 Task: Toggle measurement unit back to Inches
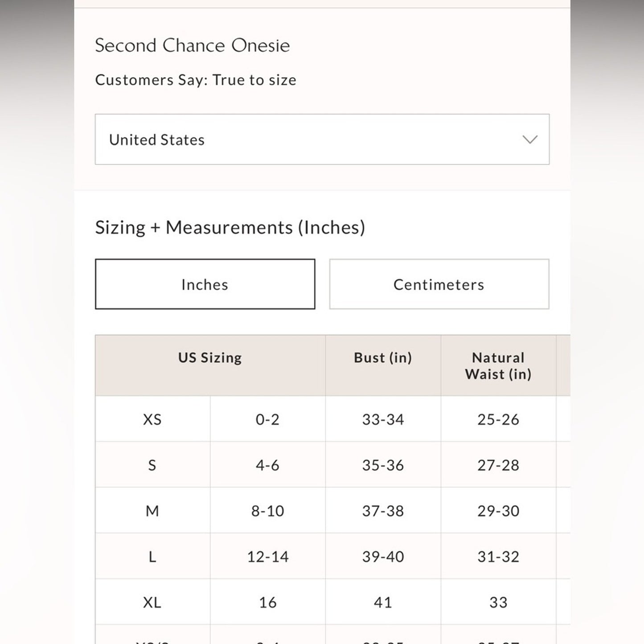[205, 284]
